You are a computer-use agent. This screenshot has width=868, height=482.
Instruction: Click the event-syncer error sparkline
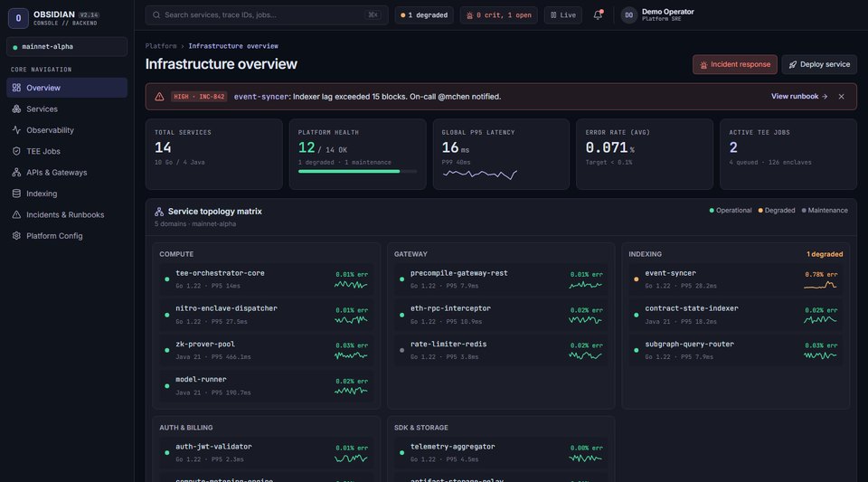click(820, 285)
